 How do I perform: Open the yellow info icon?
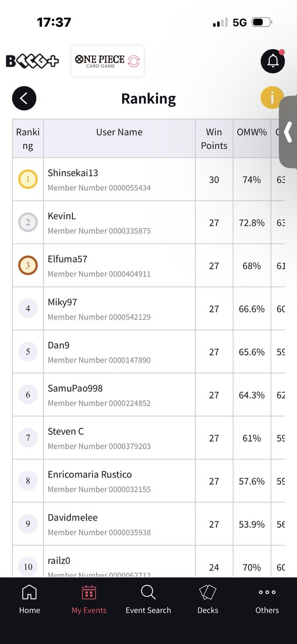click(x=272, y=98)
